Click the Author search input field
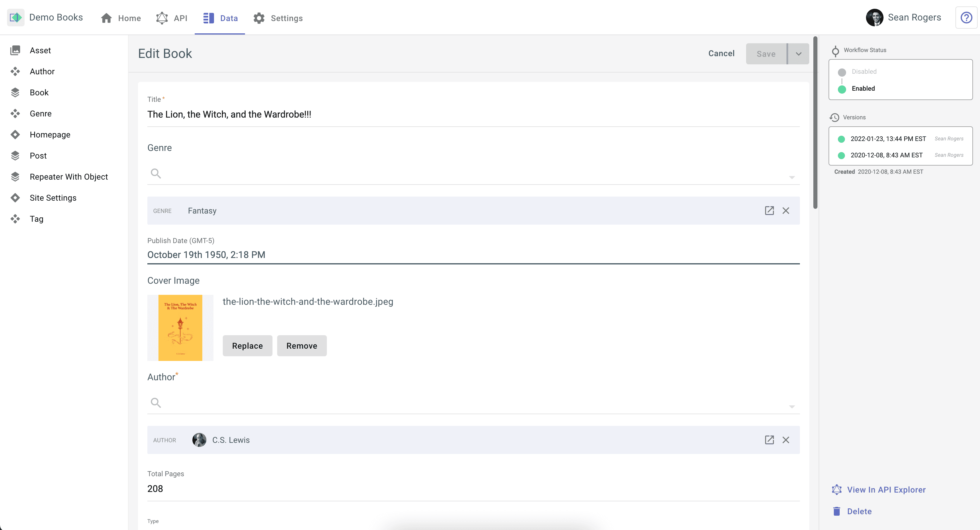 click(x=473, y=402)
